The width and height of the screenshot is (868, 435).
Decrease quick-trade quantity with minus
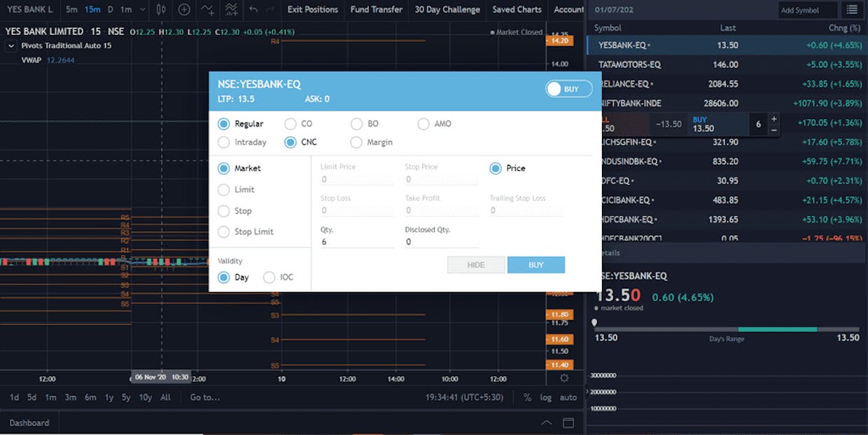coord(773,130)
